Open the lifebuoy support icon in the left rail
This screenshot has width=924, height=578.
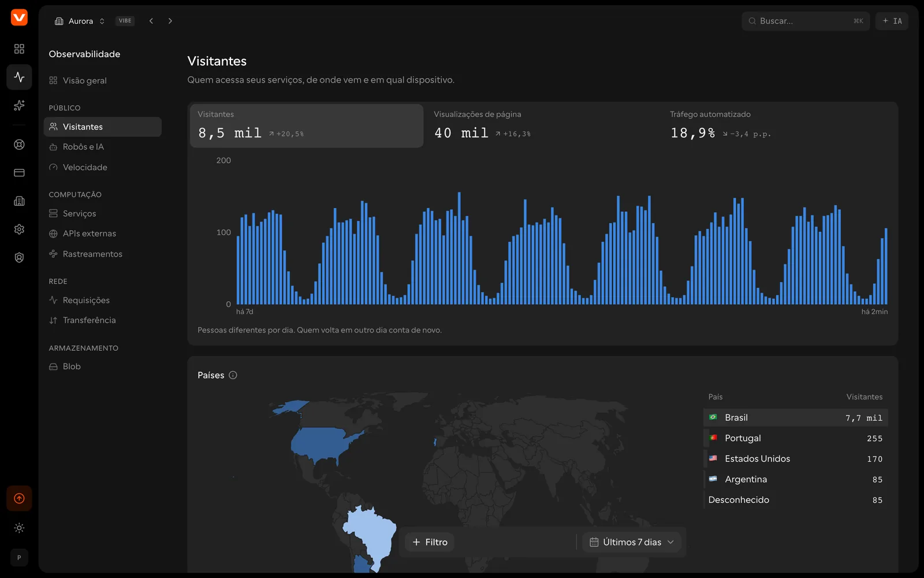(x=19, y=144)
